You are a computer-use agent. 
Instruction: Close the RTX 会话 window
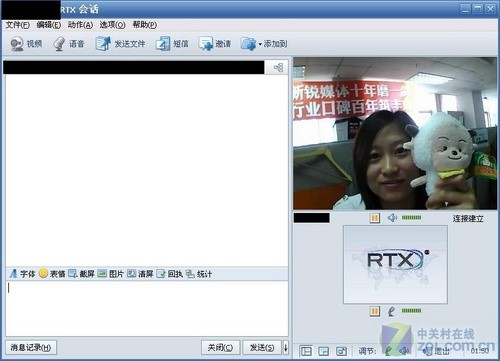click(x=490, y=9)
